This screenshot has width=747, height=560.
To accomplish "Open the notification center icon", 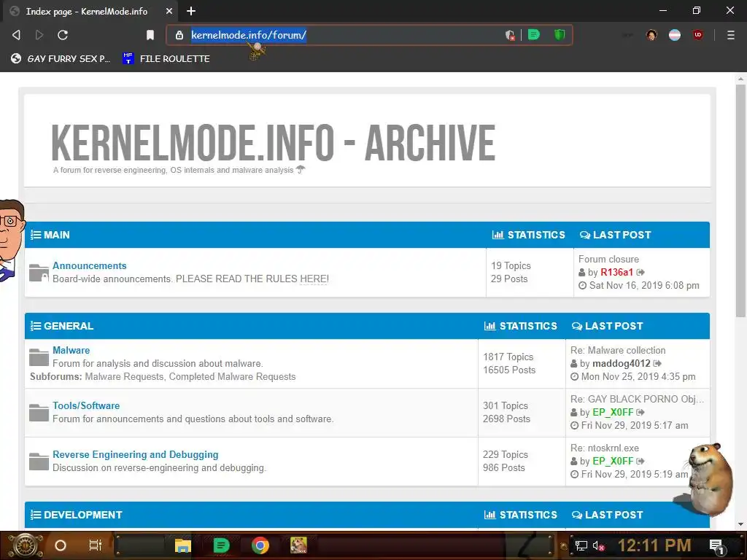I will tap(716, 546).
